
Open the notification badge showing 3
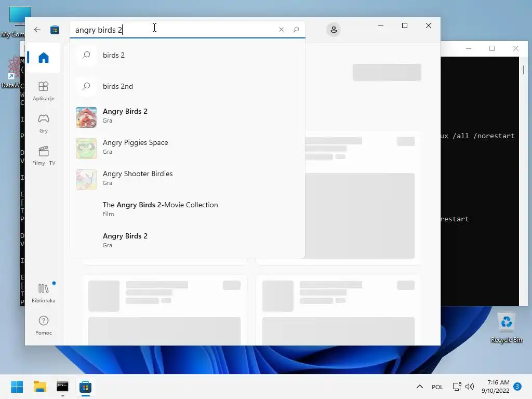click(517, 387)
